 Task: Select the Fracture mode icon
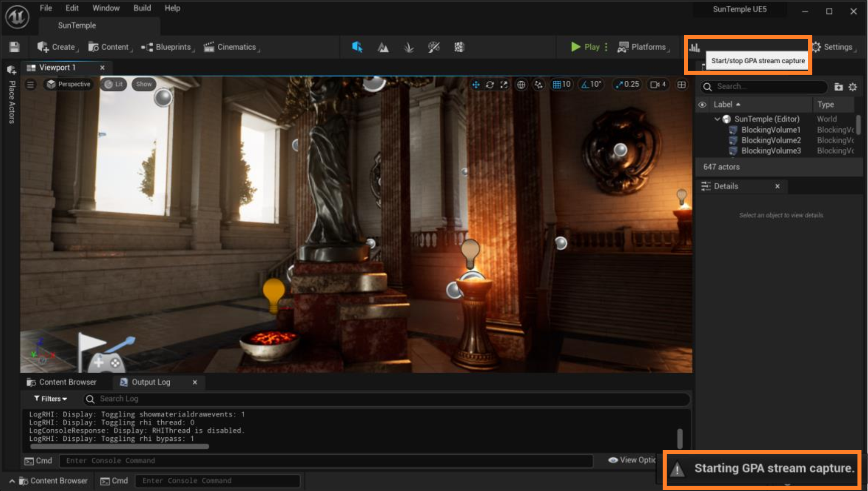pyautogui.click(x=459, y=47)
